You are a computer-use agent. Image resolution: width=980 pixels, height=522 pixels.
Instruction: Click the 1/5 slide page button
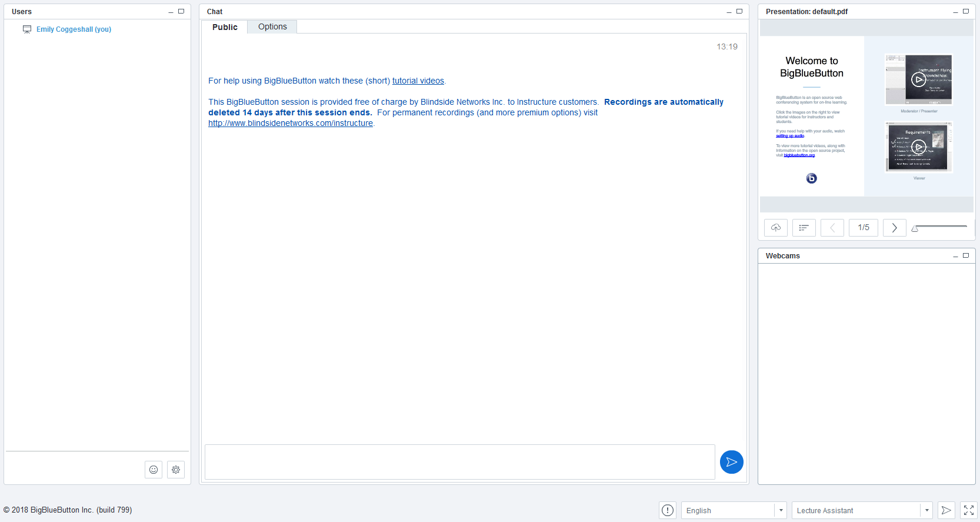[864, 228]
